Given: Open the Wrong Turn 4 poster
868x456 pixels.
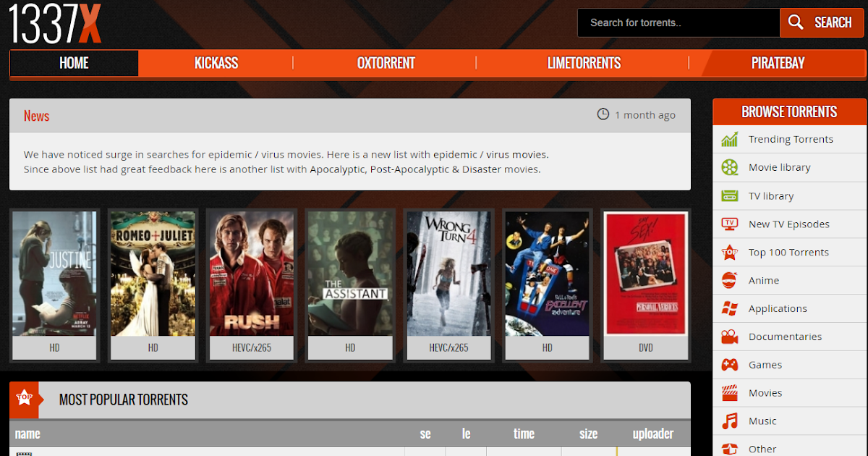Looking at the screenshot, I should tap(448, 274).
